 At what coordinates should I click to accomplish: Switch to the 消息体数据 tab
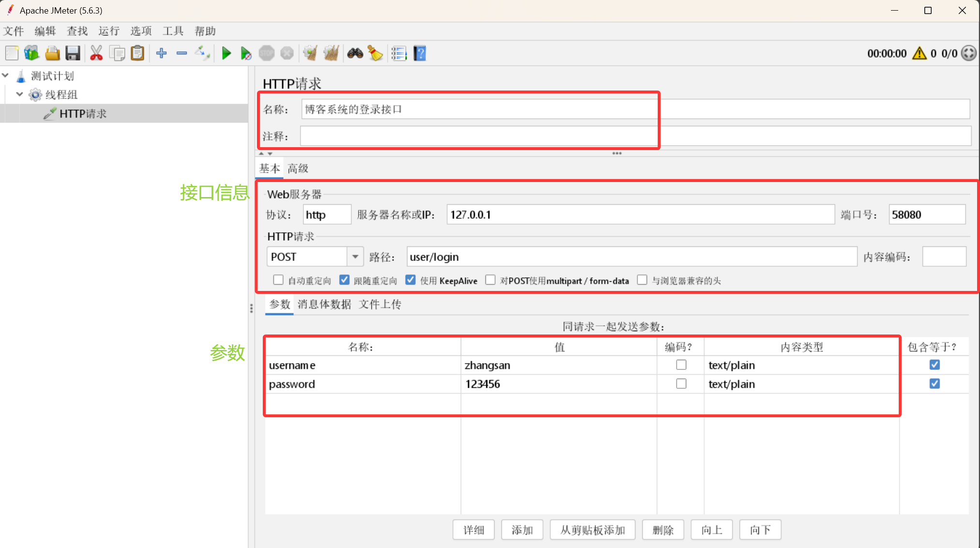[324, 304]
